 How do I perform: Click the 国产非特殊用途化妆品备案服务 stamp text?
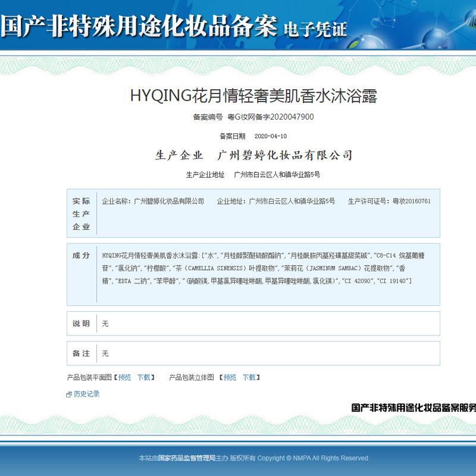(x=413, y=408)
